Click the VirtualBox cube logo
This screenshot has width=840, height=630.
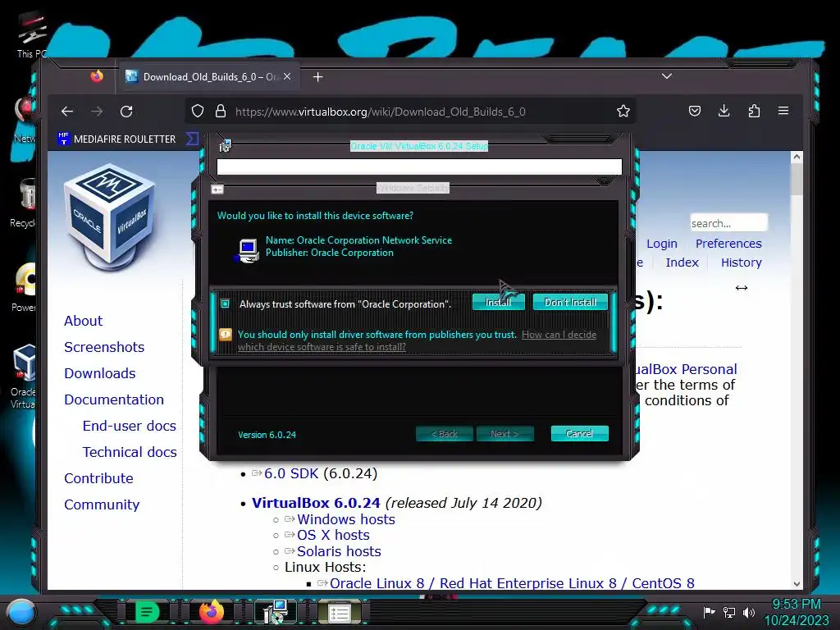[x=110, y=216]
